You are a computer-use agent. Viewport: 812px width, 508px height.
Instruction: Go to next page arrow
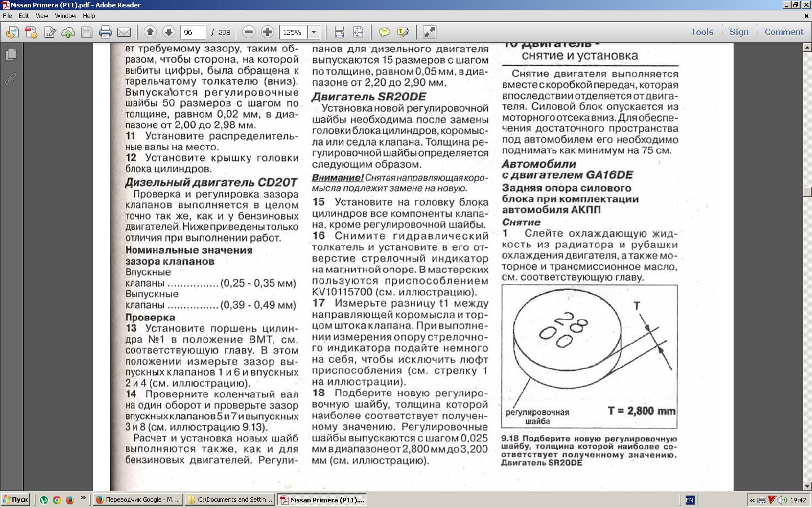[x=169, y=32]
